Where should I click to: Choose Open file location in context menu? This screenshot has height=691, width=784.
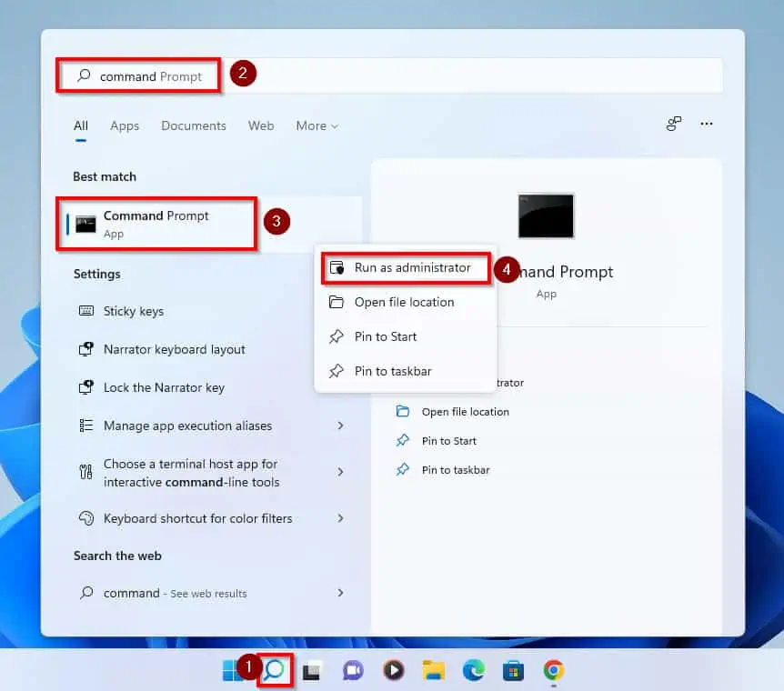pyautogui.click(x=406, y=302)
